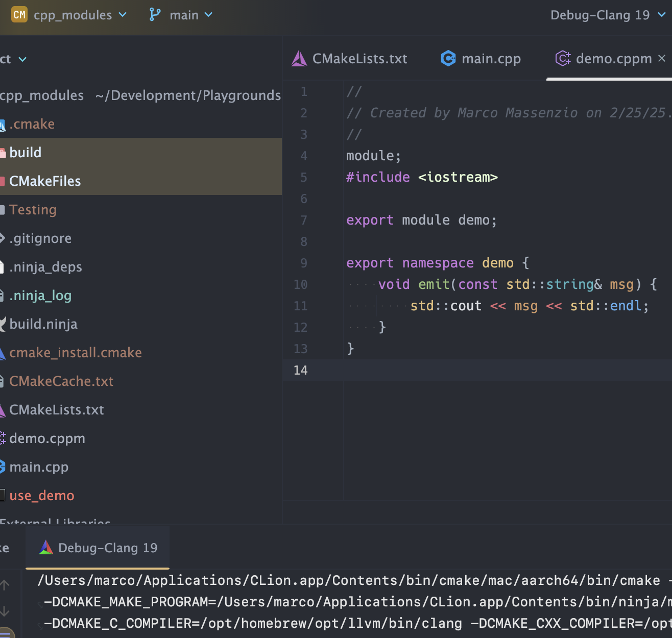Image resolution: width=672 pixels, height=638 pixels.
Task: Switch to the main.cpp editor tab
Action: coord(491,59)
